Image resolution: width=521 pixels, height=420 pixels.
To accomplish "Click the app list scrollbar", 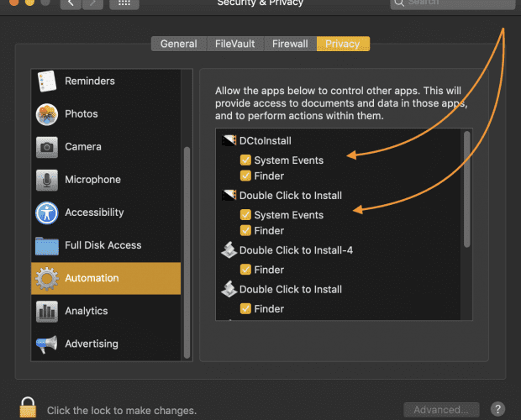I will 467,189.
